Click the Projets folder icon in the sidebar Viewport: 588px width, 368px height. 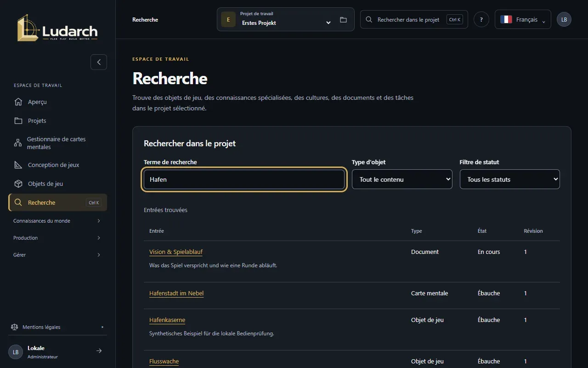tap(18, 121)
